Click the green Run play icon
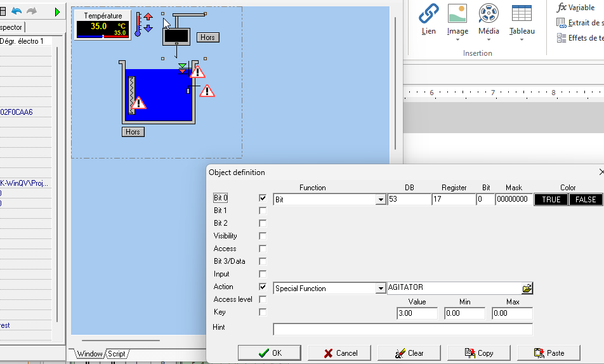The image size is (604, 364). [58, 12]
